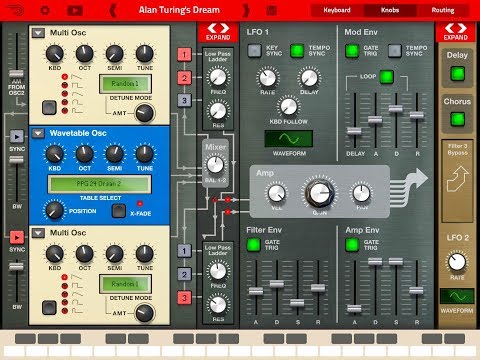
Task: Switch to the Keyboard tab
Action: click(337, 10)
